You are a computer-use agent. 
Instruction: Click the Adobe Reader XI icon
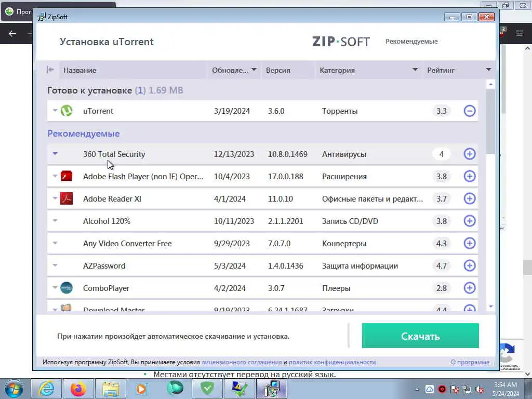pyautogui.click(x=66, y=198)
